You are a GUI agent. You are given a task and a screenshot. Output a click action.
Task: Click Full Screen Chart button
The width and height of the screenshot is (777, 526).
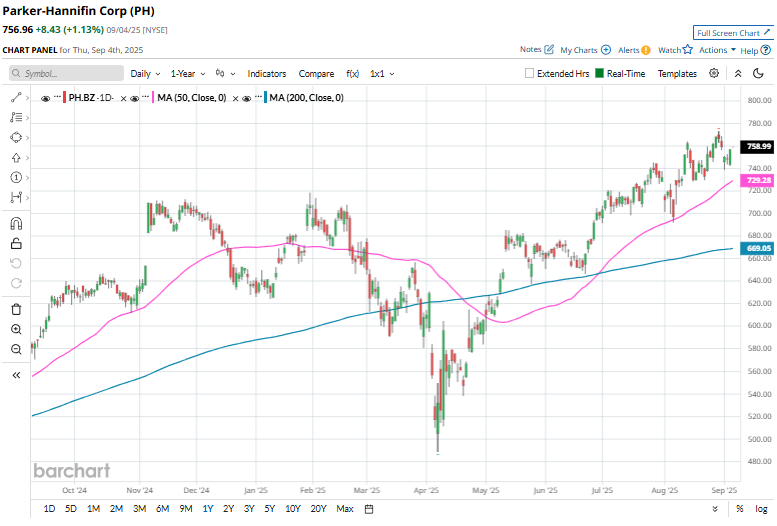(x=733, y=33)
